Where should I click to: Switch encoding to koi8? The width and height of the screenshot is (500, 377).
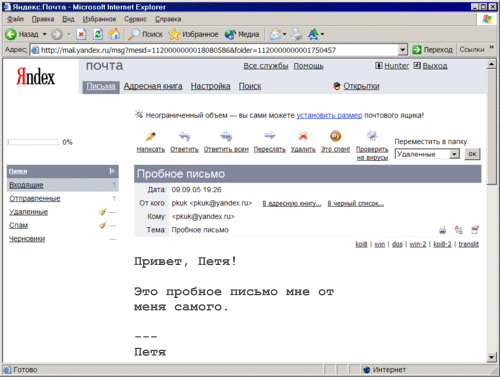(361, 244)
